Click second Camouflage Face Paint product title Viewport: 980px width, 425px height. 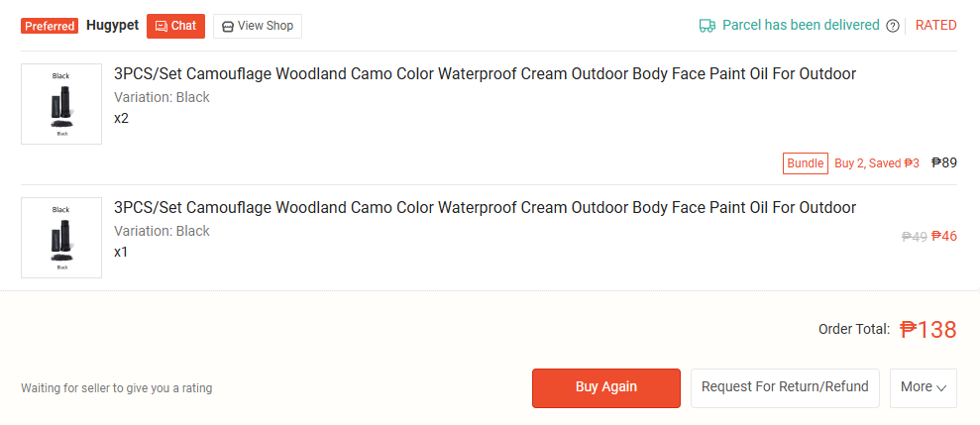(x=485, y=208)
